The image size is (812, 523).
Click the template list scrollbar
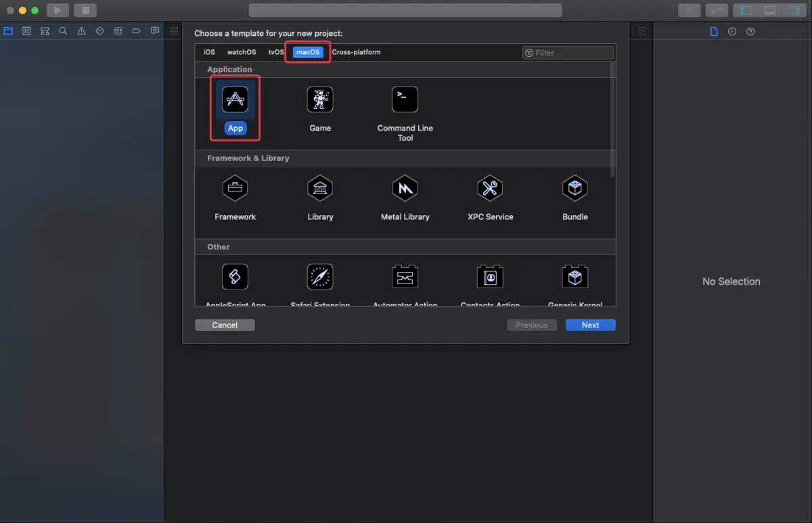tap(613, 120)
